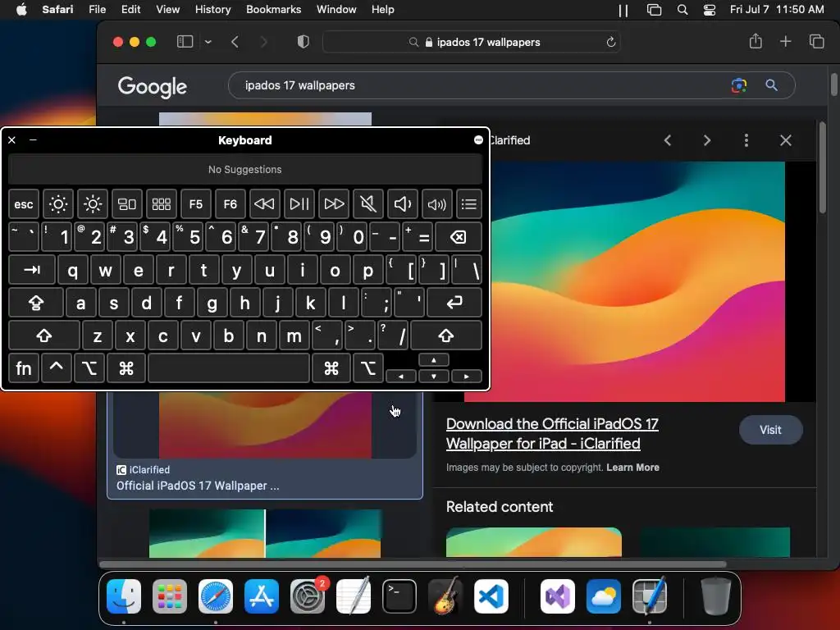Expand the sidebar tab group dropdown
840x630 pixels.
pyautogui.click(x=208, y=42)
